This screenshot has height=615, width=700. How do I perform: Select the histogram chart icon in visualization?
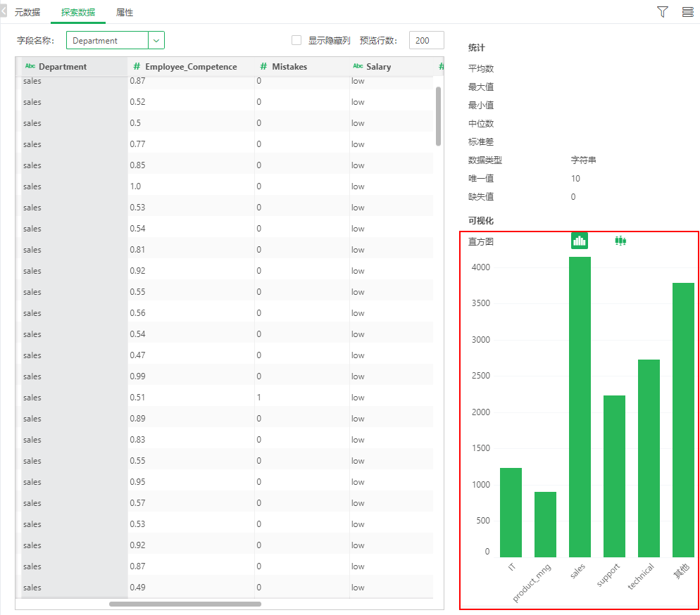coord(579,240)
